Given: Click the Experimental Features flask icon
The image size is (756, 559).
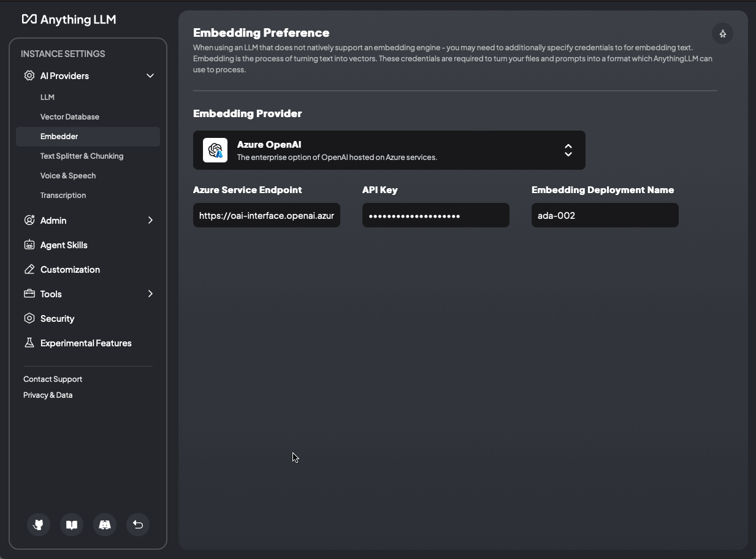Looking at the screenshot, I should click(x=29, y=343).
